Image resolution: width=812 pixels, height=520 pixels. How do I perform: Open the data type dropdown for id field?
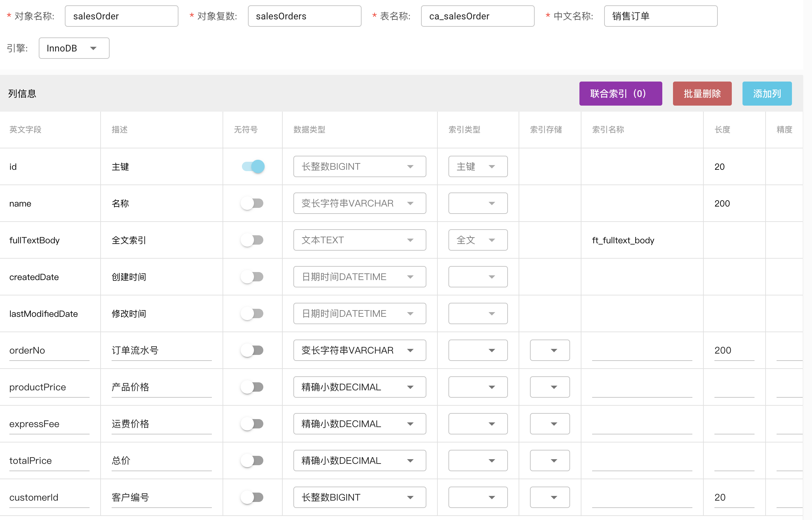coord(359,166)
